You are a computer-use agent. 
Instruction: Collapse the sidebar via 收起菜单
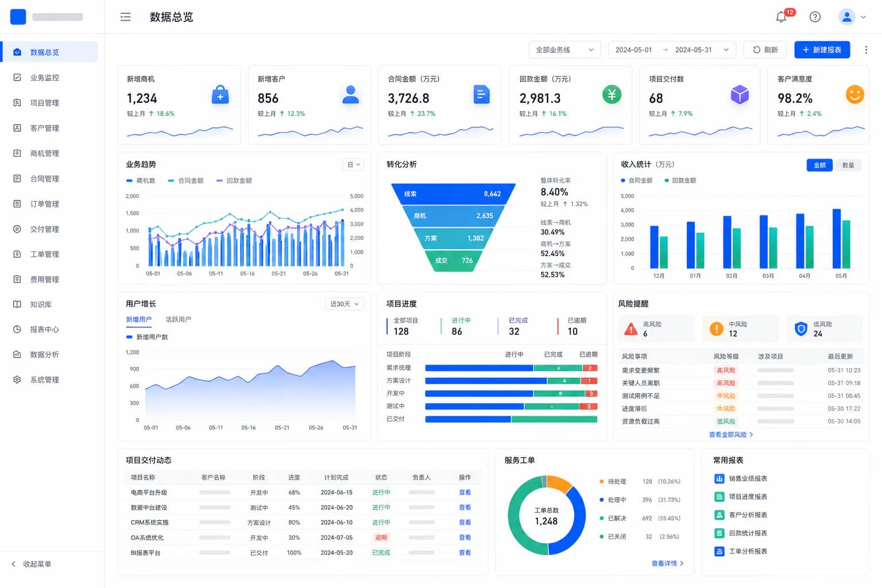[x=32, y=564]
